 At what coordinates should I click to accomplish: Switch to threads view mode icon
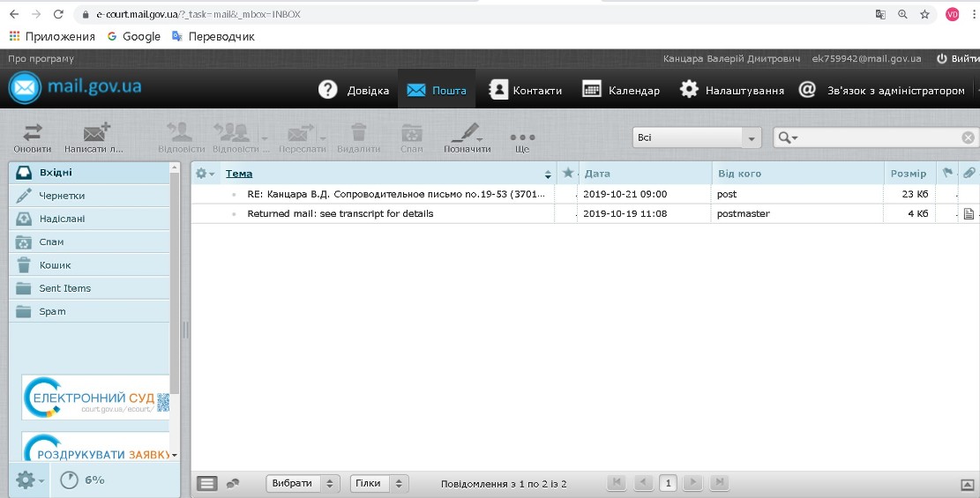pyautogui.click(x=233, y=483)
